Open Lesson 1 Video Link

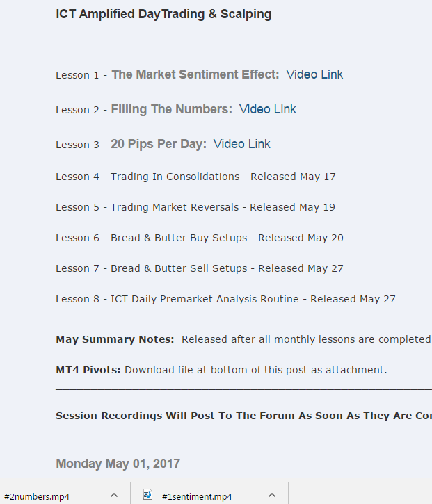click(314, 74)
